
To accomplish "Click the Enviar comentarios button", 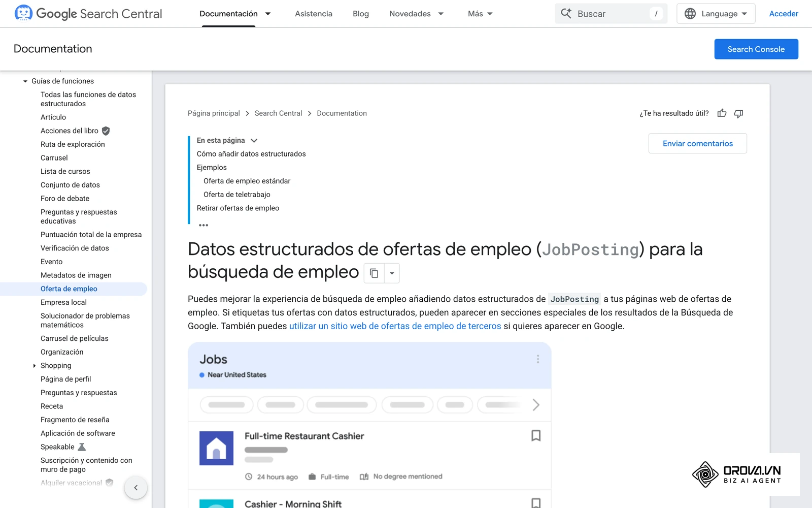I will tap(698, 144).
